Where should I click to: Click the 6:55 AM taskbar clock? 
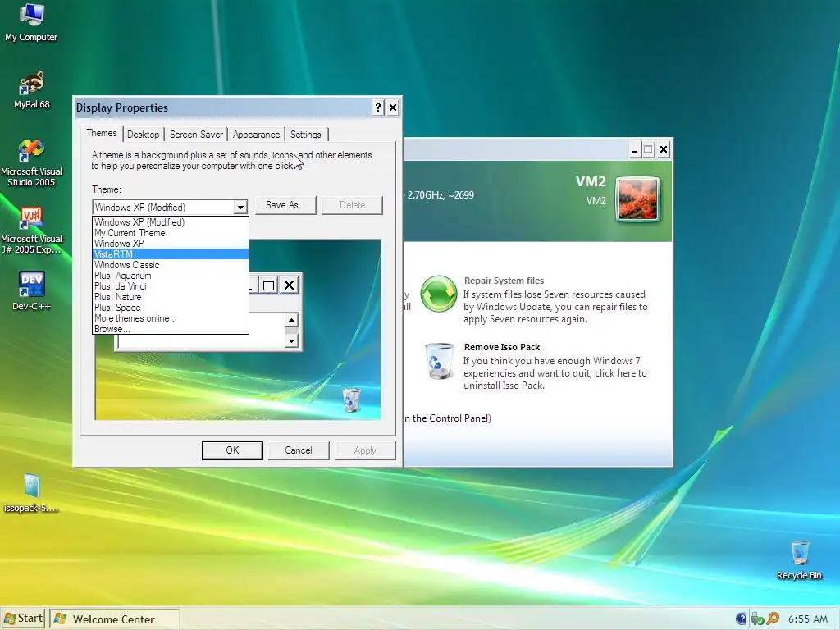(808, 619)
